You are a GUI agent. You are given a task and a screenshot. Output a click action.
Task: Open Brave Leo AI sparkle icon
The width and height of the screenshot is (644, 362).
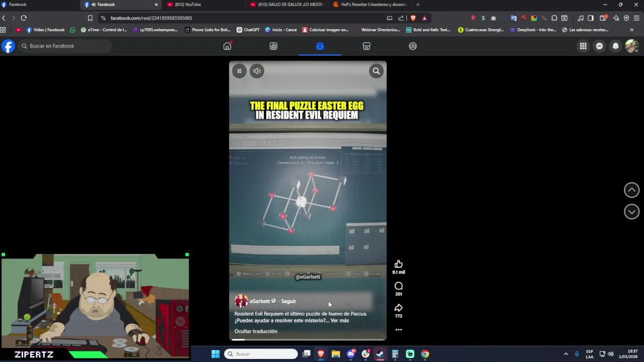tap(616, 18)
